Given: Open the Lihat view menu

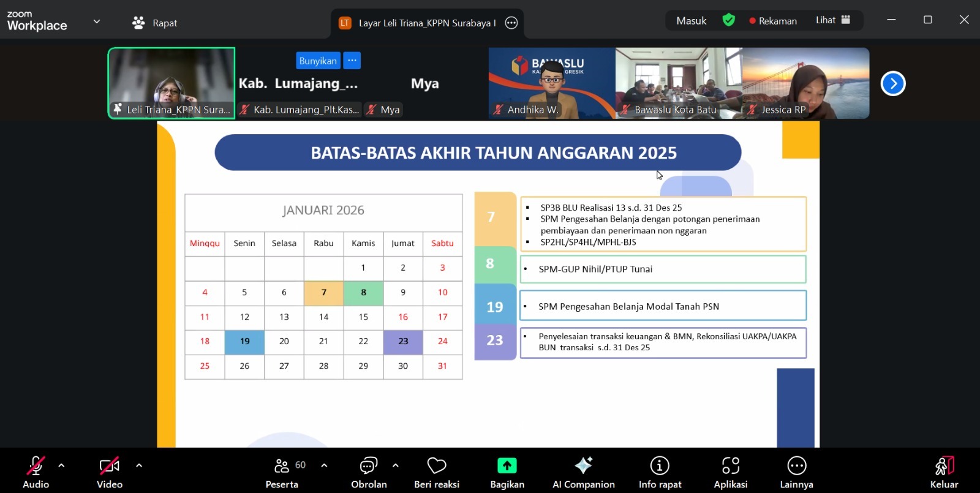Looking at the screenshot, I should (x=833, y=20).
